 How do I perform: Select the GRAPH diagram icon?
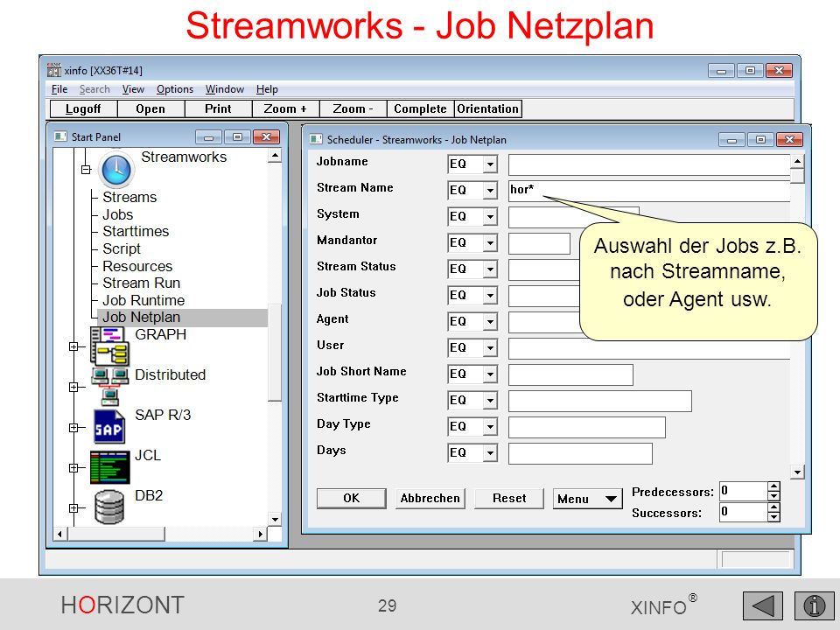[109, 346]
